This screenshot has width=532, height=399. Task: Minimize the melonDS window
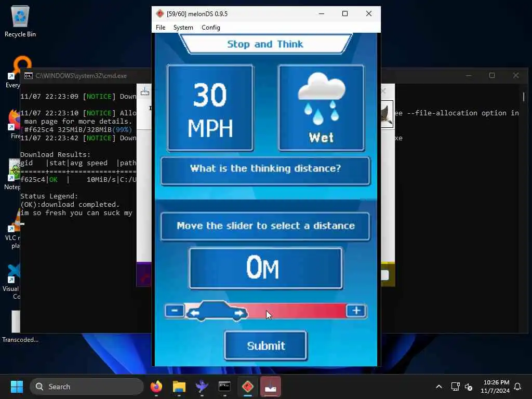tap(321, 14)
